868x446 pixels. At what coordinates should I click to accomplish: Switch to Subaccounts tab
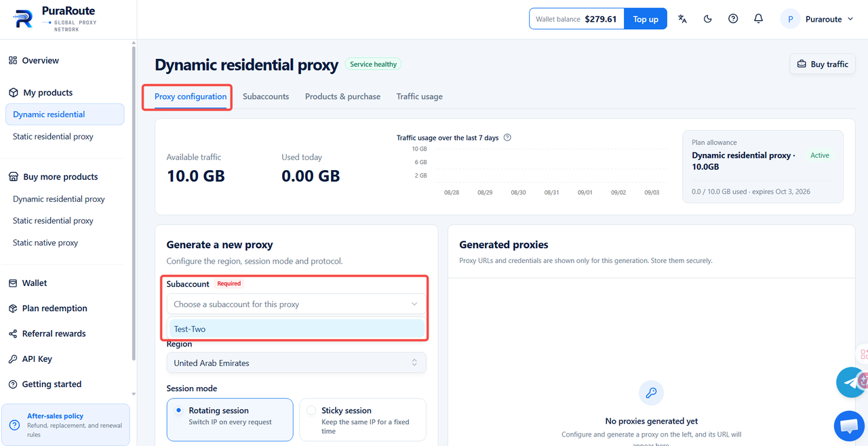266,96
